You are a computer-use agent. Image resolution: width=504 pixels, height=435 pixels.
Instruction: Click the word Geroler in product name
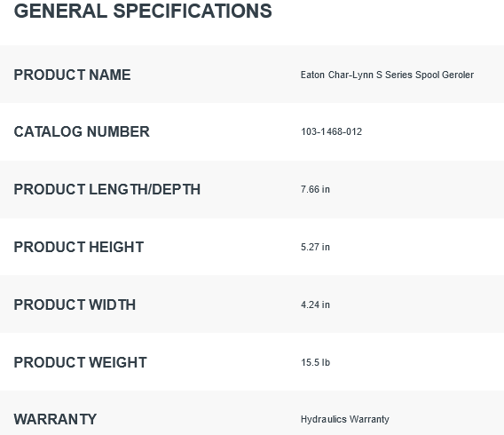[x=458, y=75]
